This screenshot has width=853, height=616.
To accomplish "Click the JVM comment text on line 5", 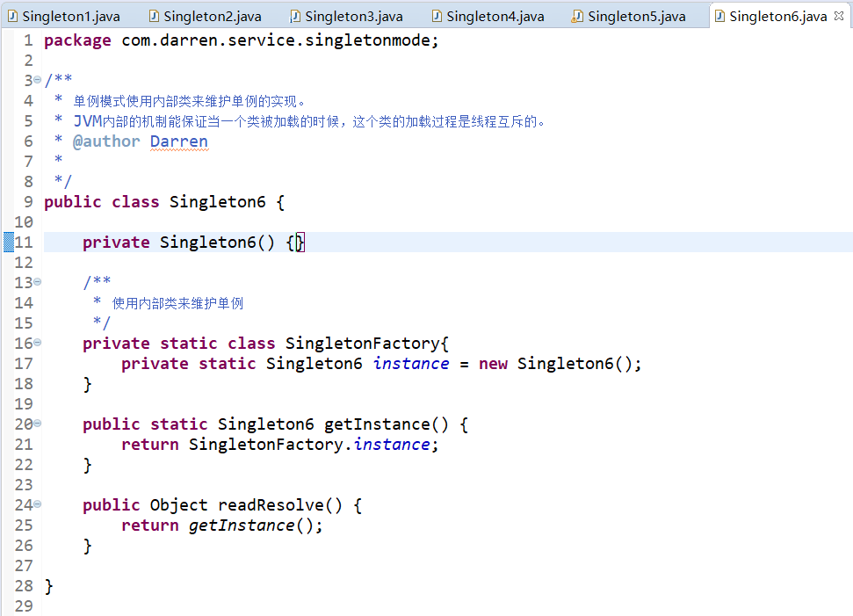I will 309,121.
